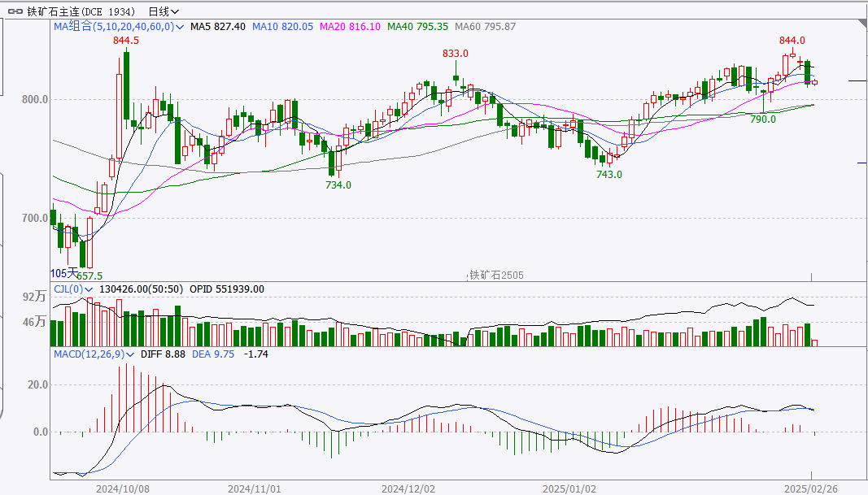Open the 日线 period dropdown
Screen dimensions: 868x495
[x=164, y=12]
